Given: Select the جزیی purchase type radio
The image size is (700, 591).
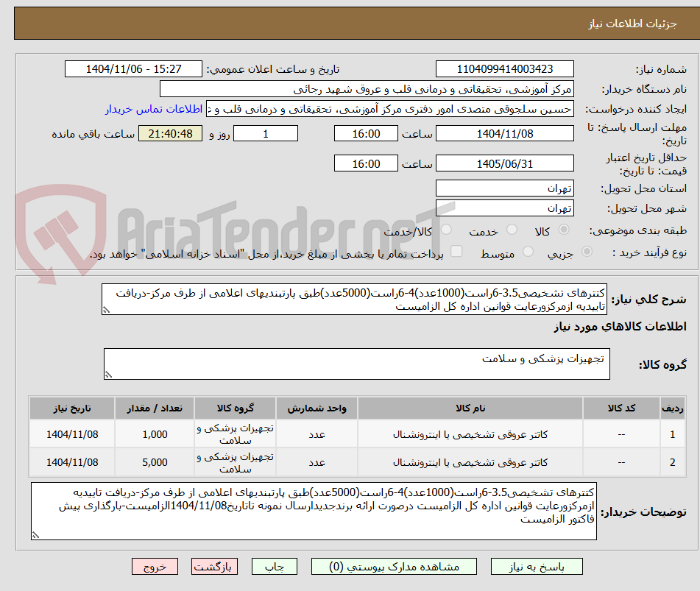Looking at the screenshot, I should [x=587, y=252].
